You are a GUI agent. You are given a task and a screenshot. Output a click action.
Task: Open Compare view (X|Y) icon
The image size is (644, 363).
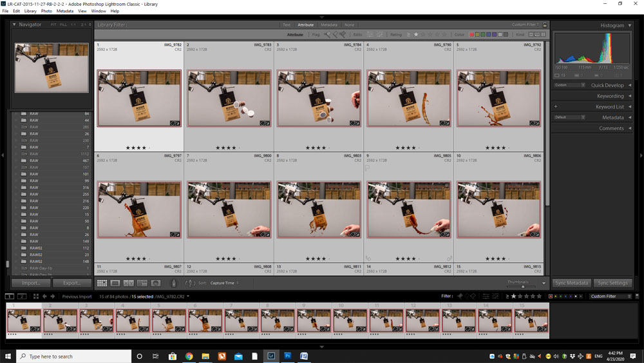pos(129,283)
